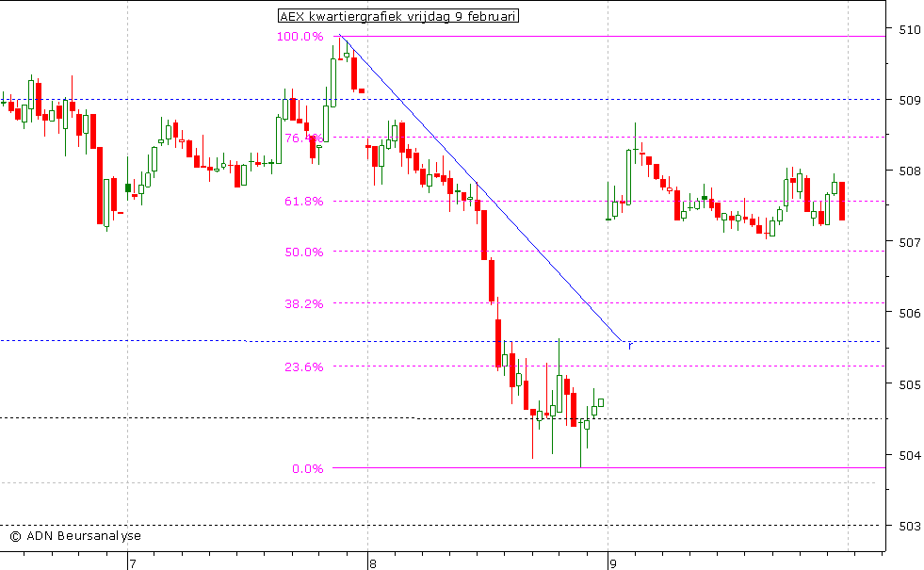Click date label '9' on time axis
Screen dimensions: 924x570
click(613, 564)
